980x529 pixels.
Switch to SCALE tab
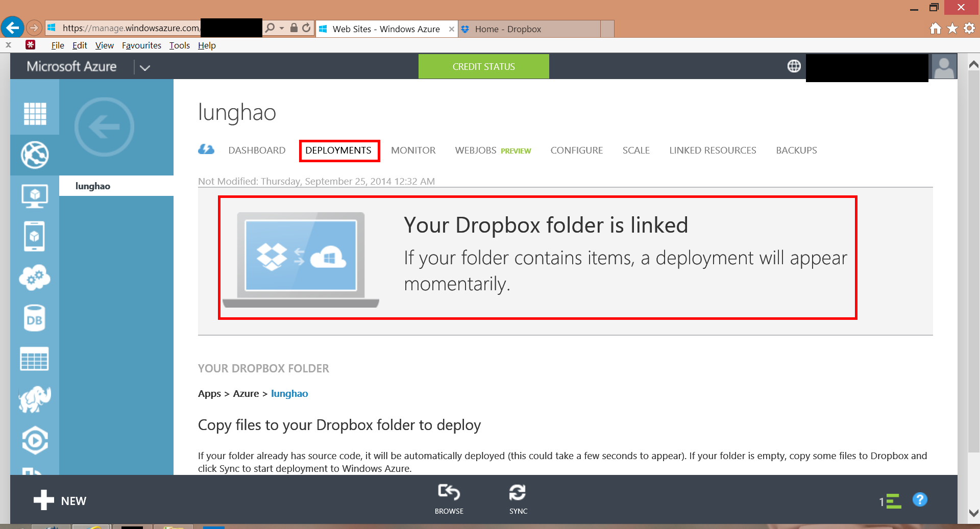click(x=636, y=150)
